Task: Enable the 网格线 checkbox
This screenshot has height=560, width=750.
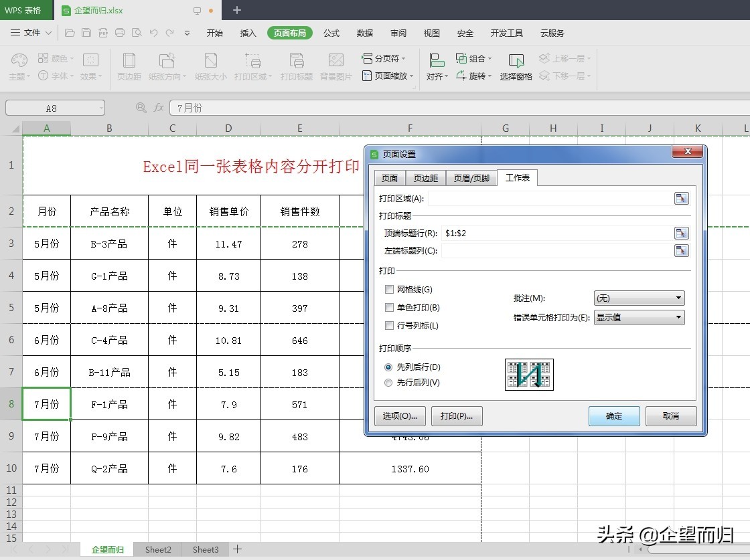Action: 389,290
